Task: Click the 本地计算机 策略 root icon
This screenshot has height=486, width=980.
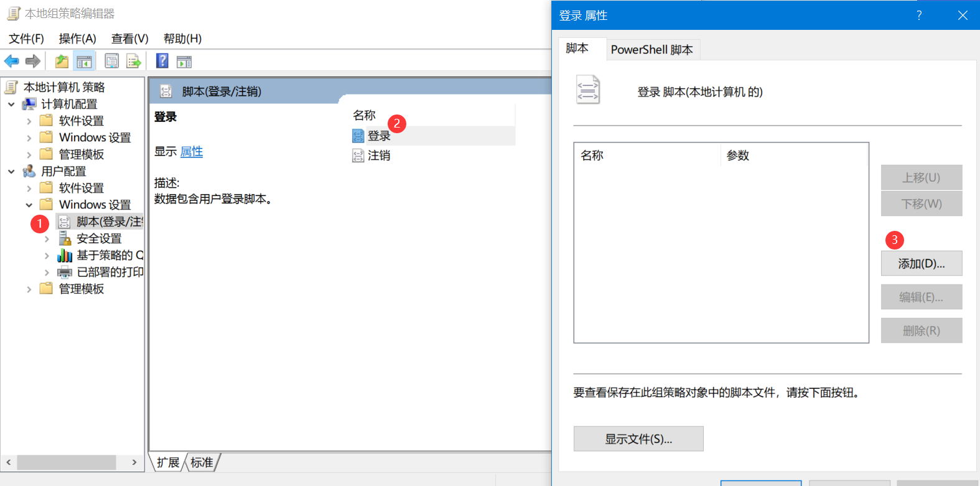Action: click(11, 86)
